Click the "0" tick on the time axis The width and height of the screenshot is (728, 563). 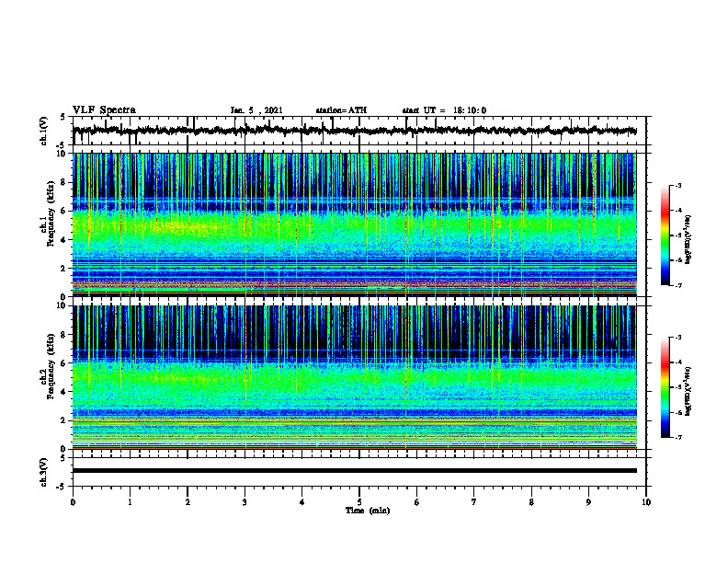click(73, 502)
